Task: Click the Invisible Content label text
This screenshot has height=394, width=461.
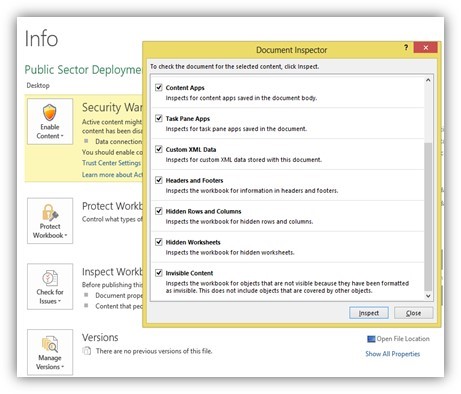Action: tap(189, 273)
